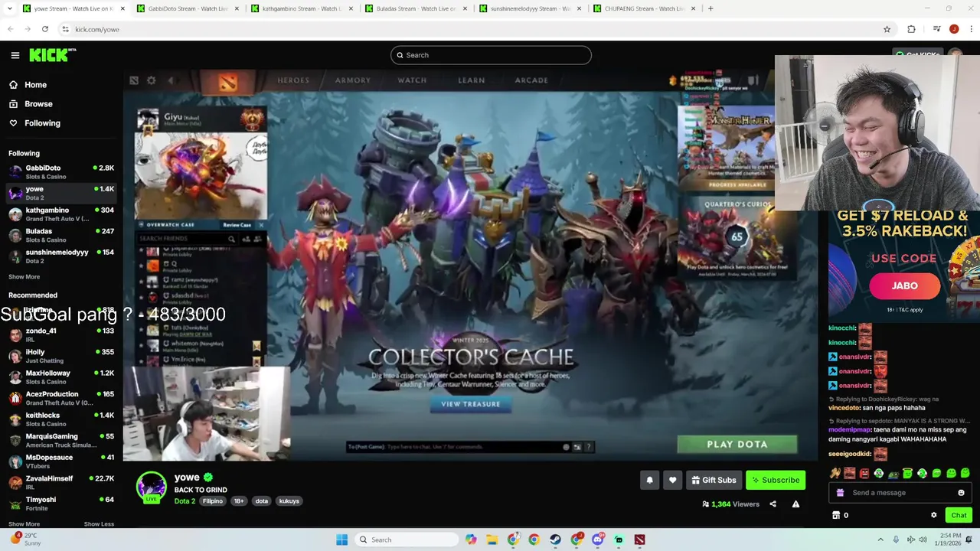The width and height of the screenshot is (980, 551).
Task: Click the JABO promo code button
Action: click(904, 285)
